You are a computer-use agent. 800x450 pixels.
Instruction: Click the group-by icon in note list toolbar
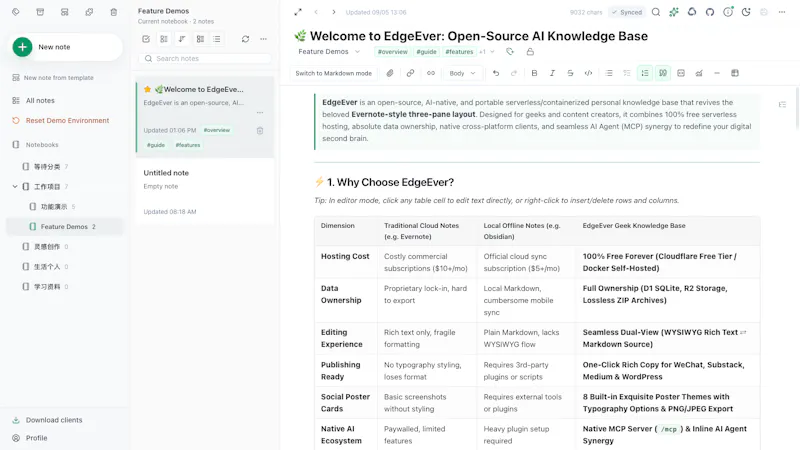(x=164, y=39)
